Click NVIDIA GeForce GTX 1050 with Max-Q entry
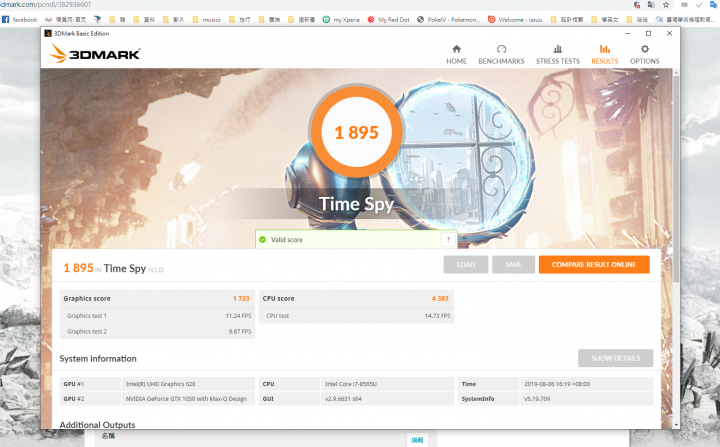Viewport: 720px width, 447px height. click(186, 399)
